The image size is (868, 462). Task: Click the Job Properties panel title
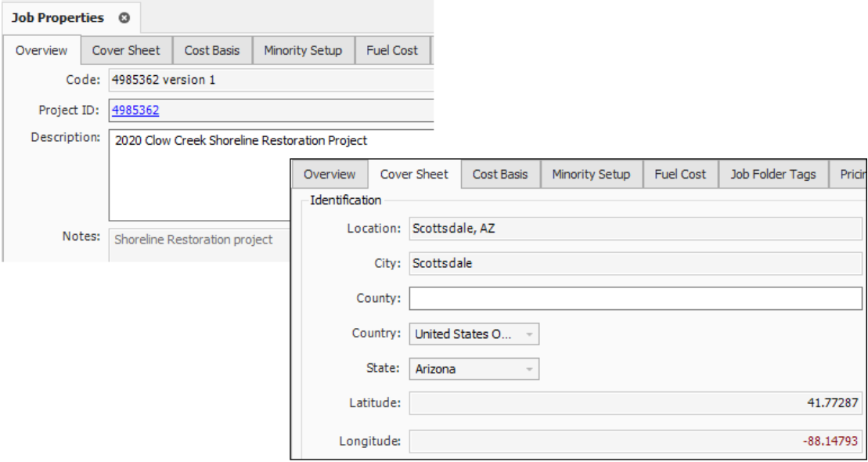pyautogui.click(x=58, y=18)
